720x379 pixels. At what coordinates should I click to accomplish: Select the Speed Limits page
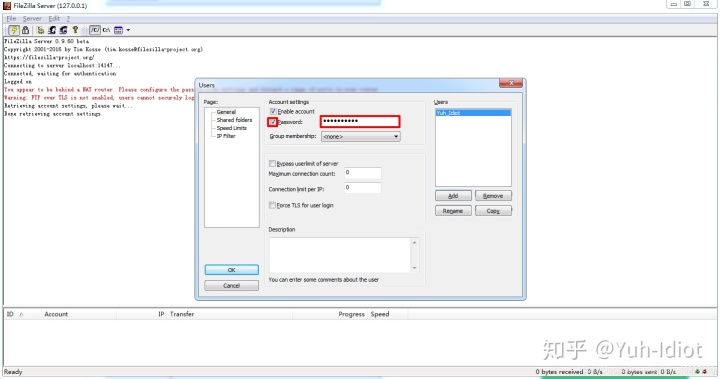231,128
